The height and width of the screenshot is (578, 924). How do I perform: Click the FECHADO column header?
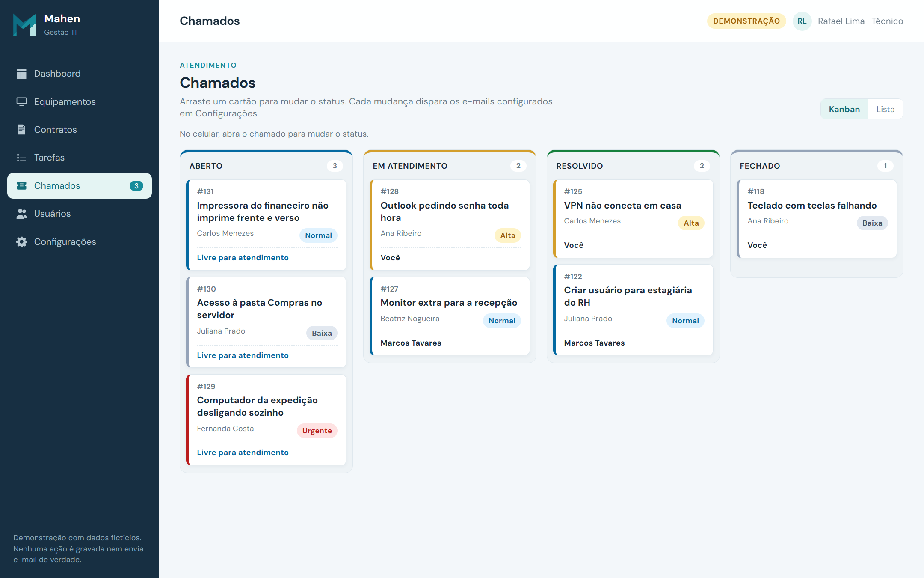(760, 166)
